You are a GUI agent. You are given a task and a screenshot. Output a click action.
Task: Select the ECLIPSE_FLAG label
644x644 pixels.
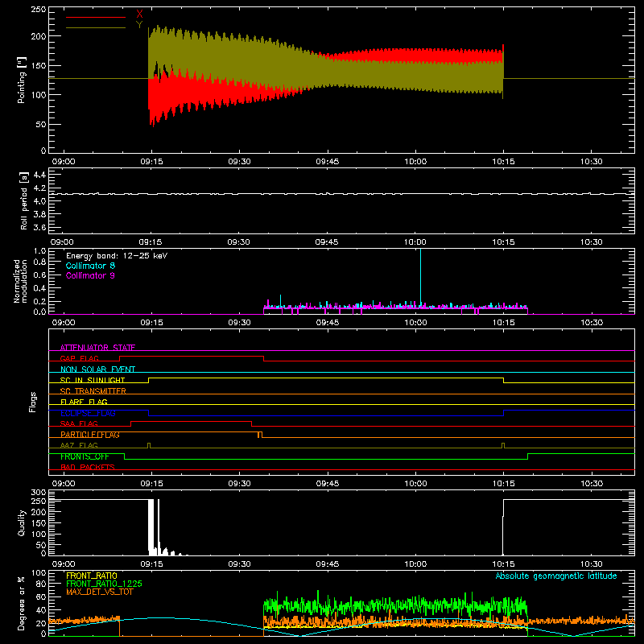pos(88,413)
